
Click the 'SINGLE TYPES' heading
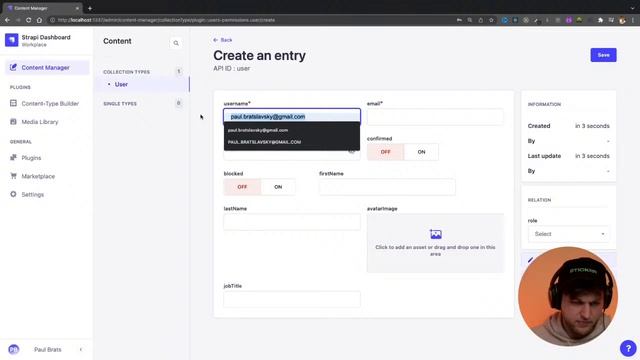(120, 104)
